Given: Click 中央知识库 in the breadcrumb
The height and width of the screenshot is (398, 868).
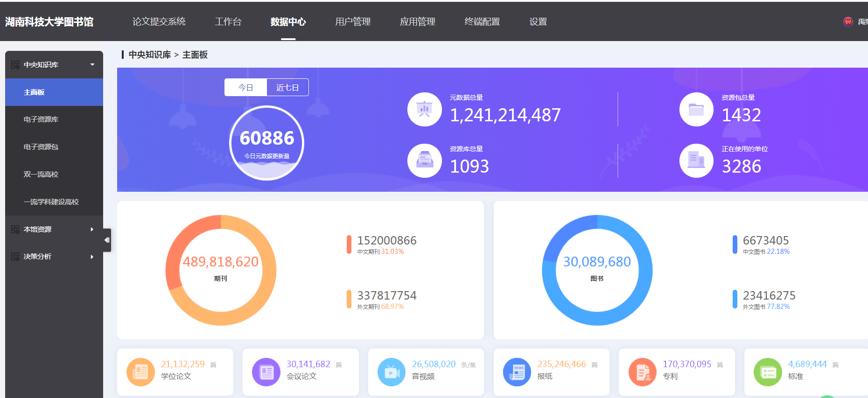Looking at the screenshot, I should pos(150,55).
